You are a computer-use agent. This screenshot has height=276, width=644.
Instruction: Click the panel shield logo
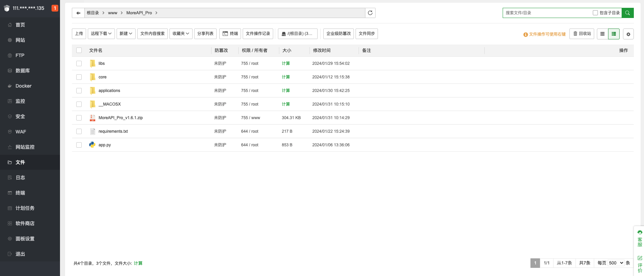coord(7,8)
